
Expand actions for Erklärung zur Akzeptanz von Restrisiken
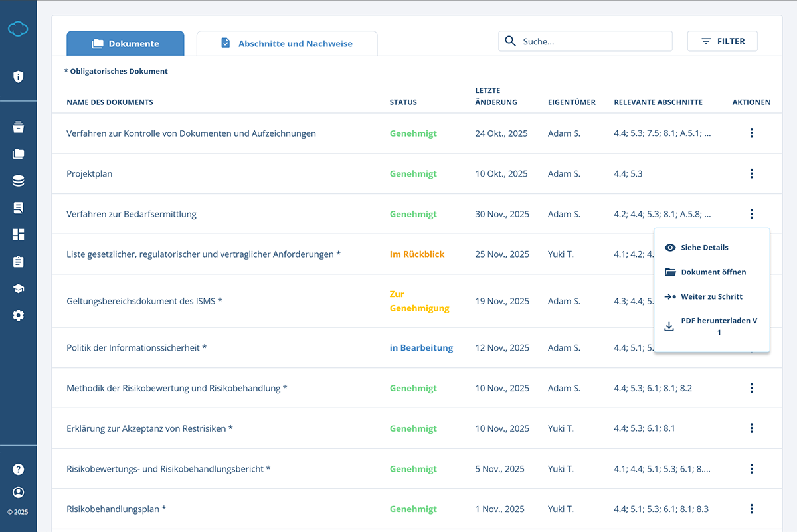(751, 428)
